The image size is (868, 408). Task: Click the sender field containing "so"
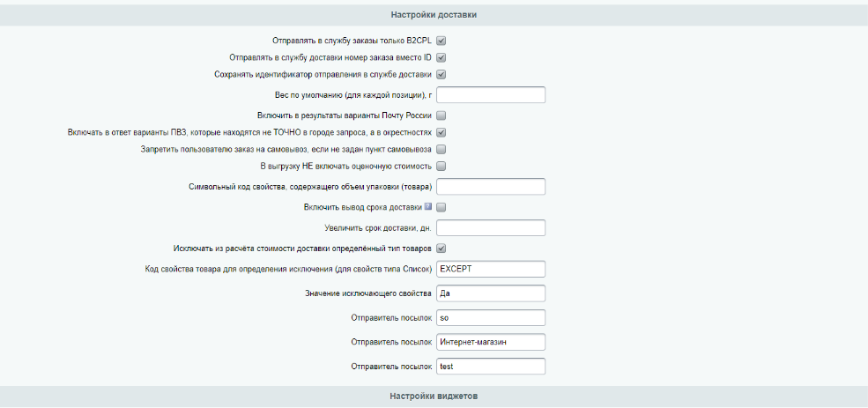491,318
